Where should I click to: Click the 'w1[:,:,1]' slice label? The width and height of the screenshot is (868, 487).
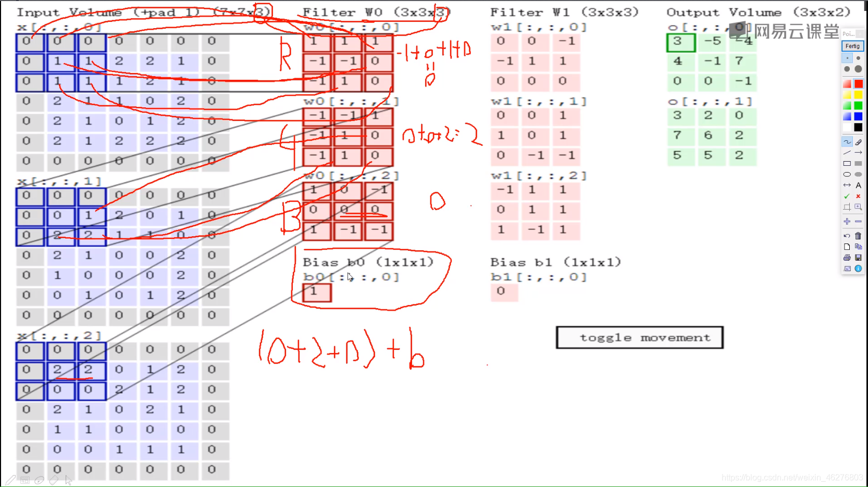(x=539, y=101)
